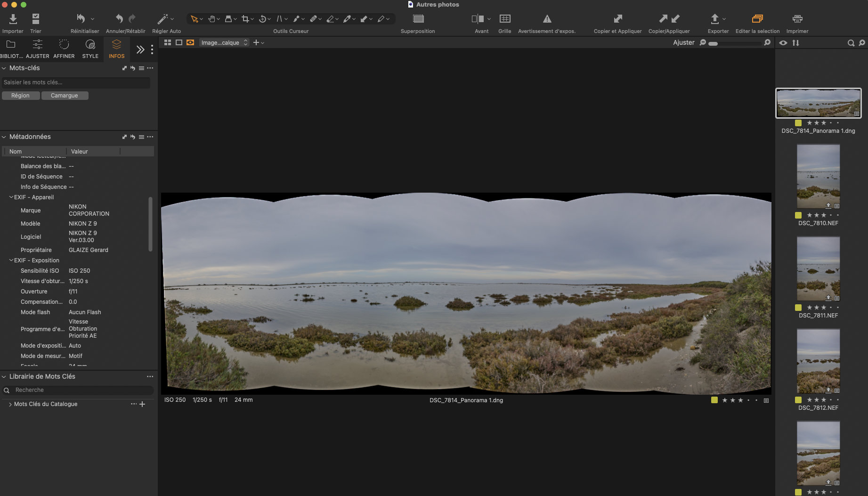Toggle the Avant before/after view
Viewport: 868px width, 496px height.
[478, 19]
